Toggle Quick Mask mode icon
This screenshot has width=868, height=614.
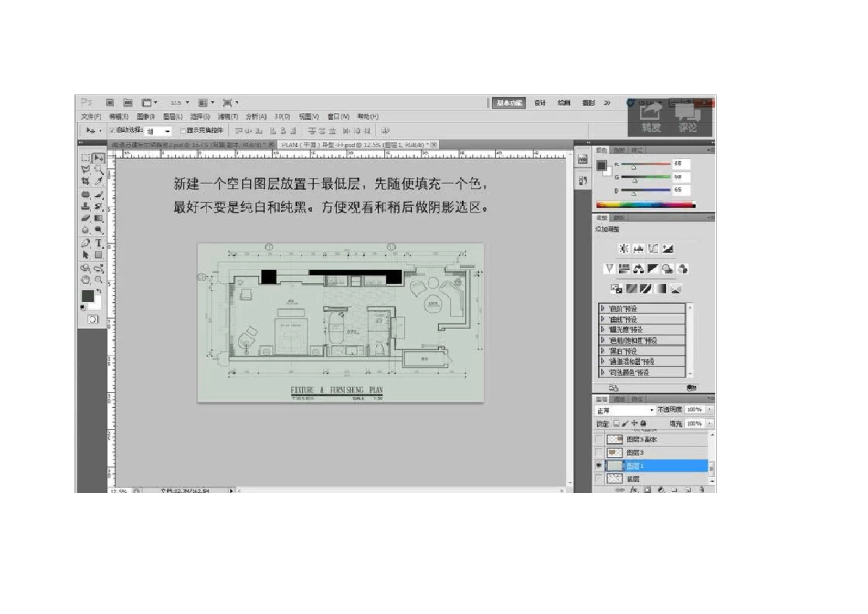(92, 320)
